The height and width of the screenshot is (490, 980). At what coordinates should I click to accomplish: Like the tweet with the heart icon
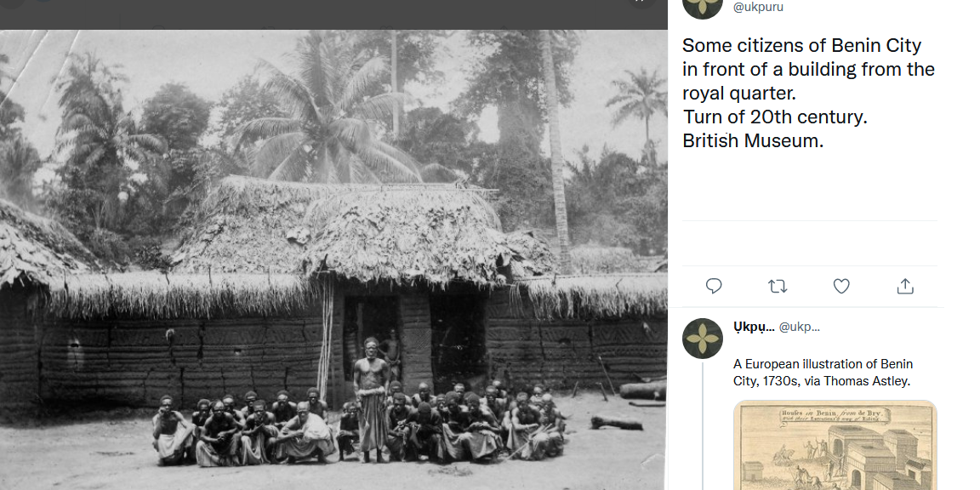(x=841, y=286)
